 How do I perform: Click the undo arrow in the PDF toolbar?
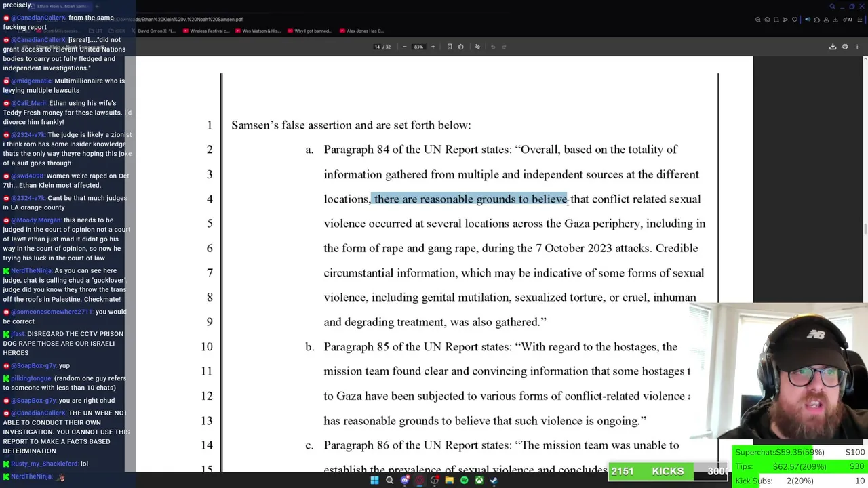click(493, 47)
